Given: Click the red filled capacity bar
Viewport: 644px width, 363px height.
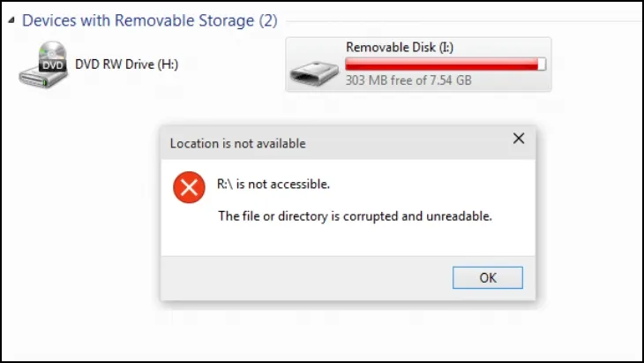Looking at the screenshot, I should 441,64.
